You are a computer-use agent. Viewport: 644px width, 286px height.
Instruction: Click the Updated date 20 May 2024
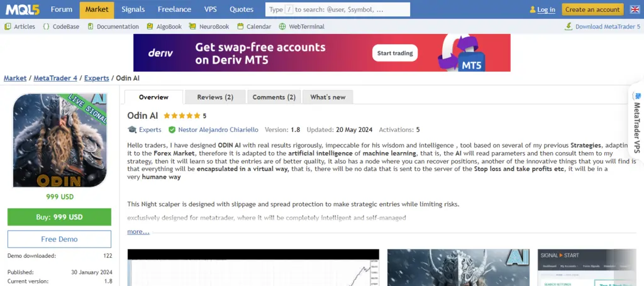(354, 129)
